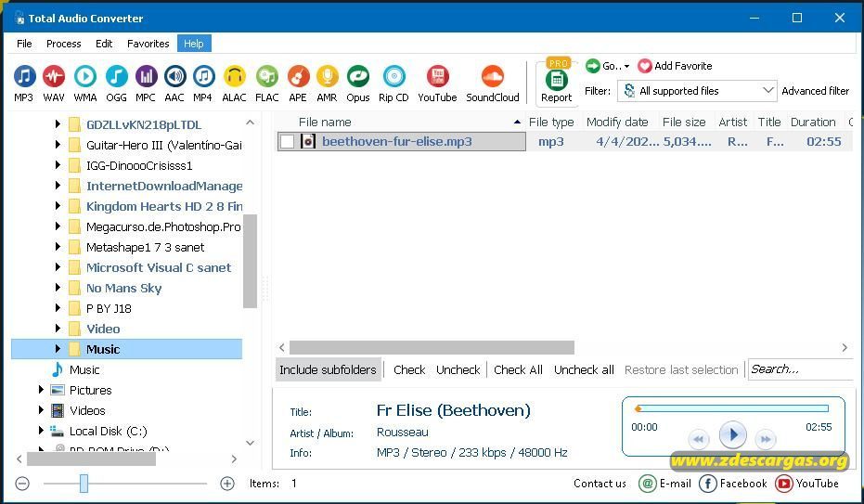The width and height of the screenshot is (864, 504).
Task: Expand the No Mans Sky folder
Action: coord(58,288)
